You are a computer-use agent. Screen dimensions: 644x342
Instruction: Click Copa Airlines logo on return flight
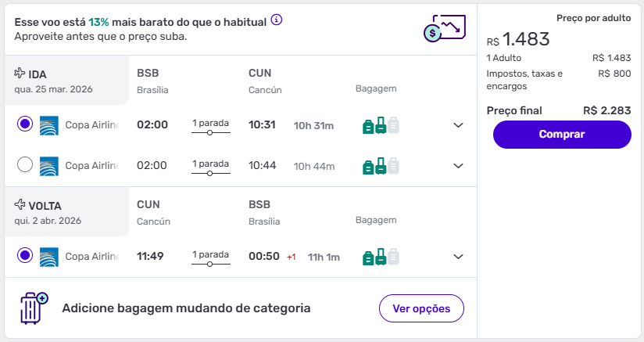pos(48,256)
